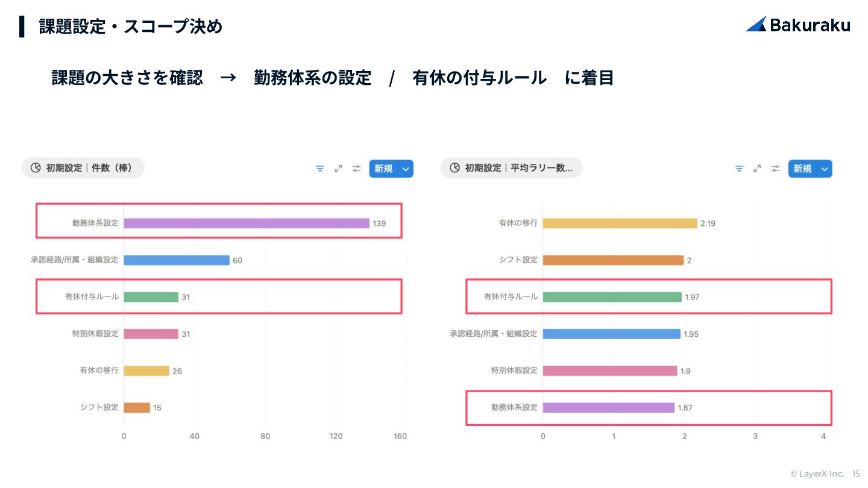
Task: Open dropdown arrow beside left 新規 button
Action: [x=406, y=169]
